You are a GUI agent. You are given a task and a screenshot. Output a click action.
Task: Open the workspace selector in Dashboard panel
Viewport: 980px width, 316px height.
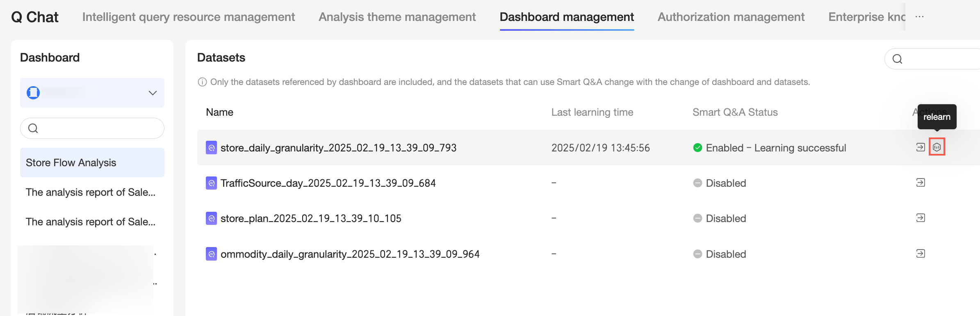(92, 93)
